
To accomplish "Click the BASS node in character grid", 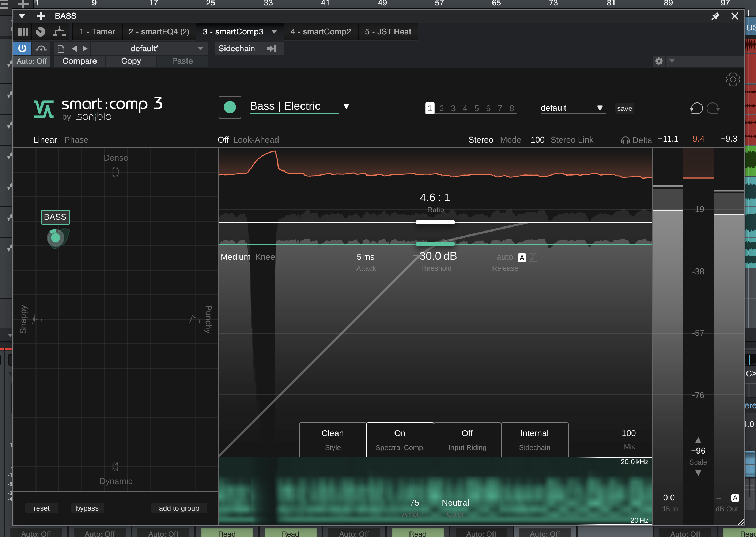I will pyautogui.click(x=56, y=238).
